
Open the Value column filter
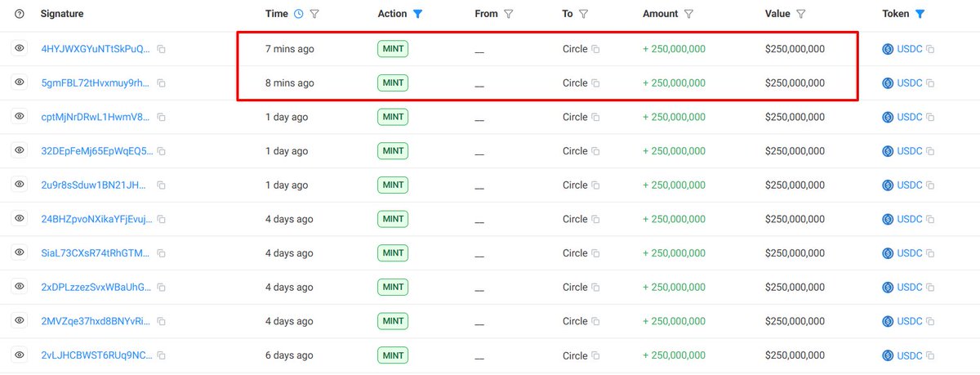801,14
